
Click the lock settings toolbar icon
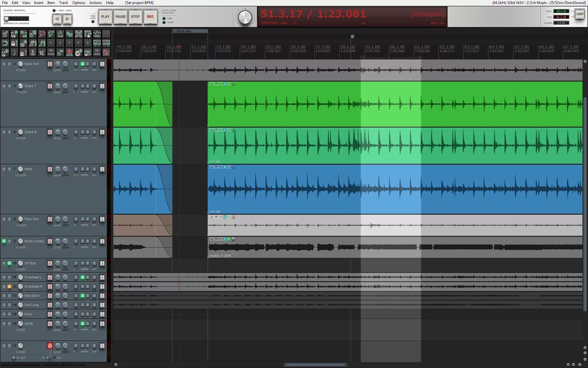coord(14,43)
